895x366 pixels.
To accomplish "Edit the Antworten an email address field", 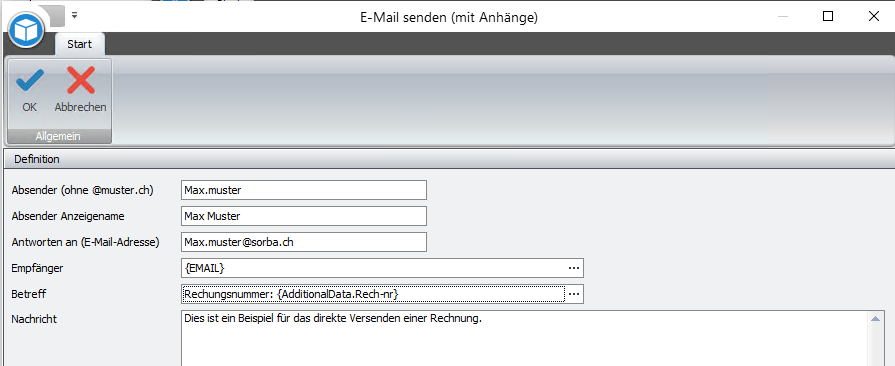I will pyautogui.click(x=304, y=242).
